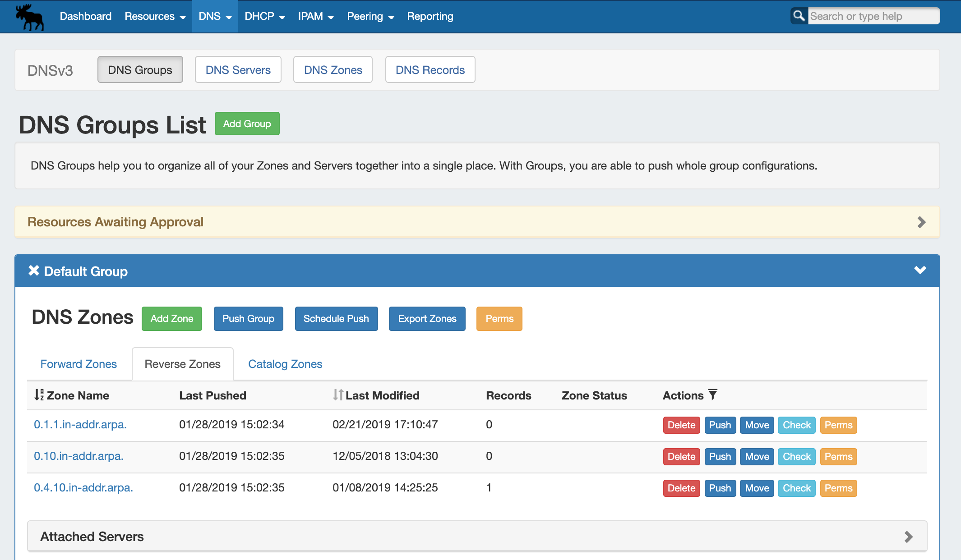Open the 0.4.10.in-addr.arpa. zone link
Viewport: 961px width, 560px height.
click(x=83, y=487)
